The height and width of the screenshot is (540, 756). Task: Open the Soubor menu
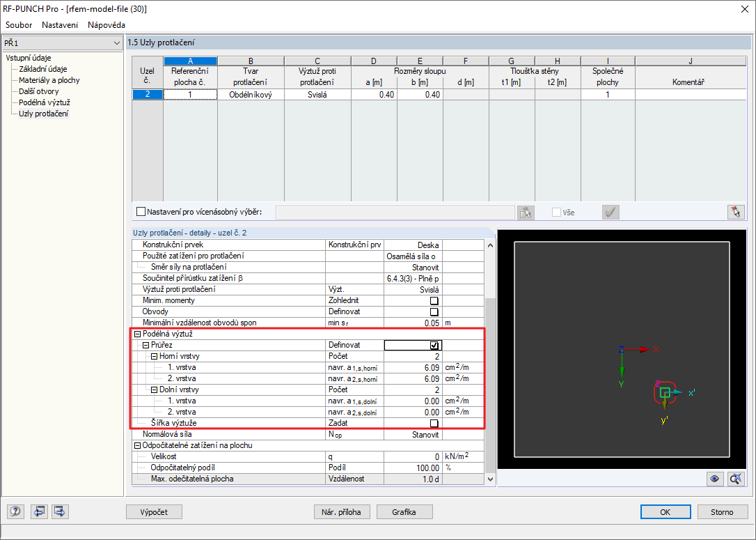(x=19, y=25)
